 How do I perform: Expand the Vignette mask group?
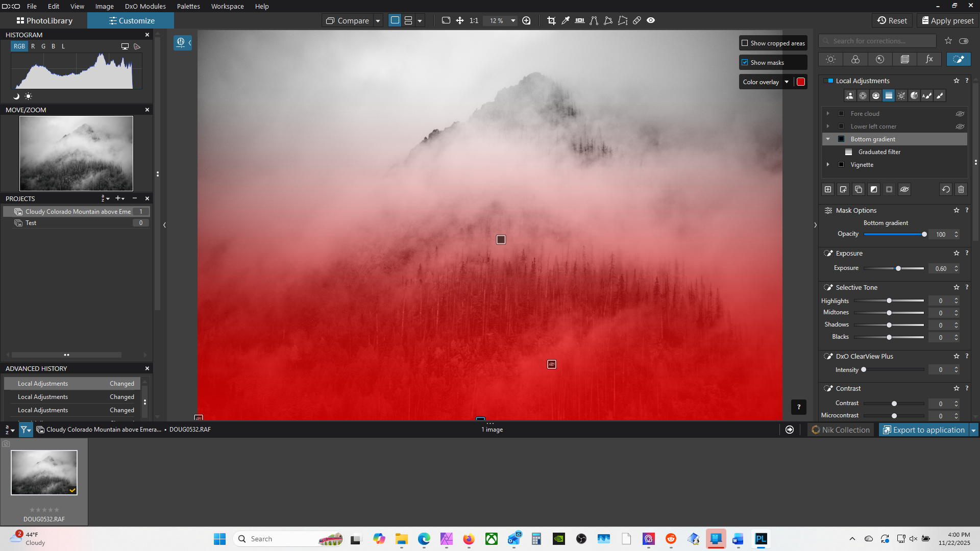(x=828, y=165)
